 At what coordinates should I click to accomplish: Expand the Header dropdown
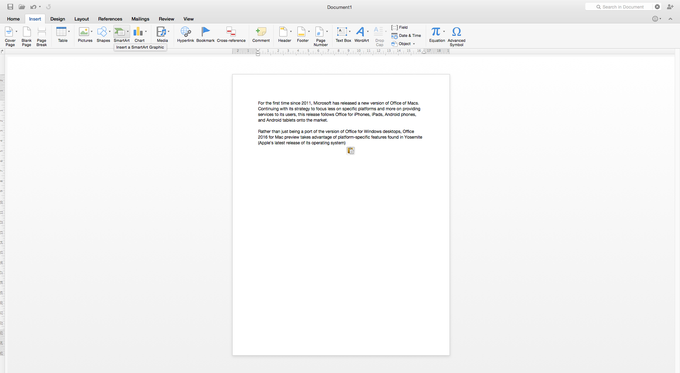(291, 32)
